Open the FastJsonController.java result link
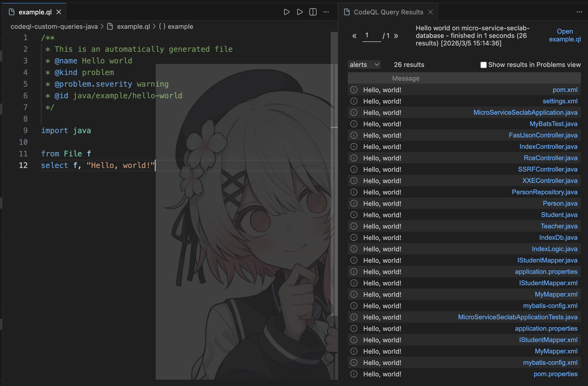This screenshot has width=588, height=386. [543, 135]
